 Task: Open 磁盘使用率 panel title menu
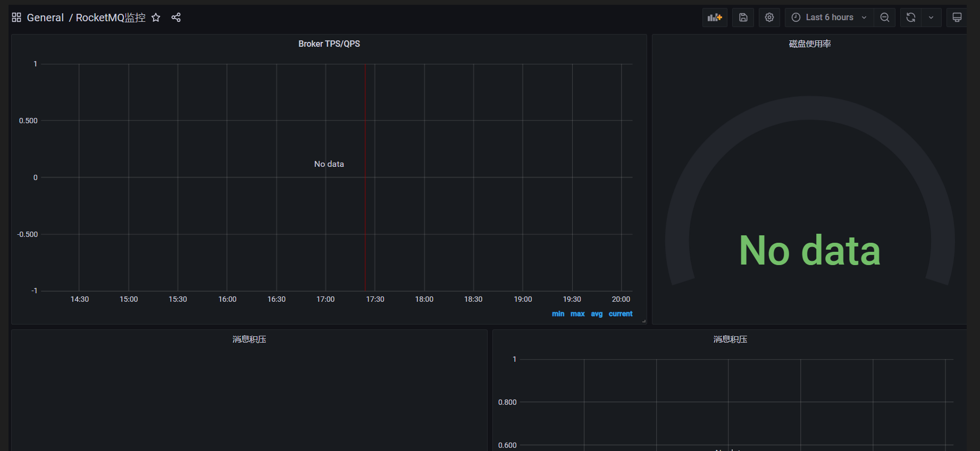[x=810, y=44]
